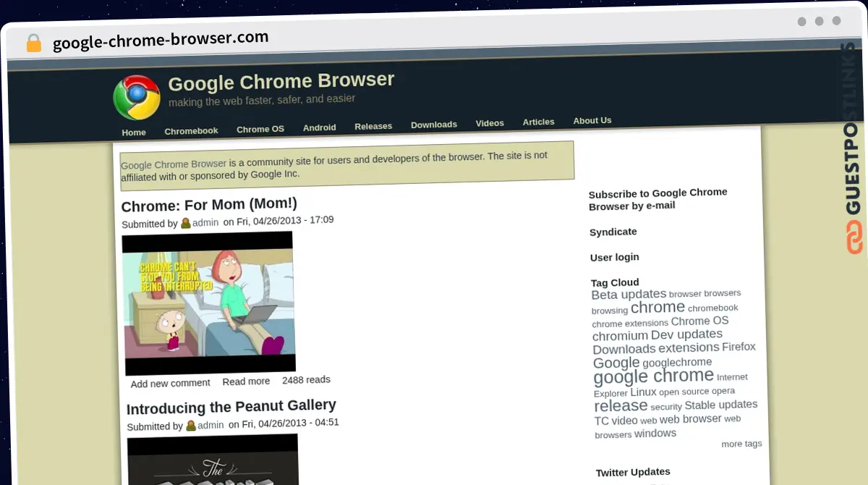Select Chrome OS in the navigation bar
Image resolution: width=868 pixels, height=485 pixels.
(260, 130)
